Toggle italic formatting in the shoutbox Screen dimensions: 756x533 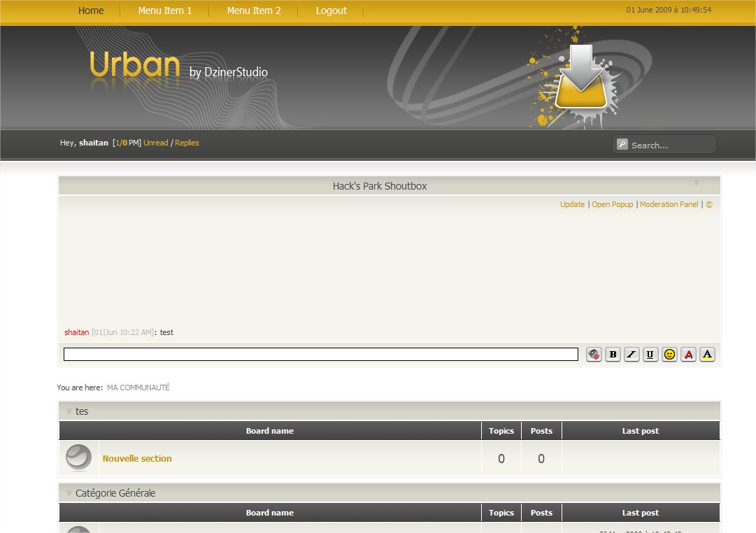(x=632, y=355)
